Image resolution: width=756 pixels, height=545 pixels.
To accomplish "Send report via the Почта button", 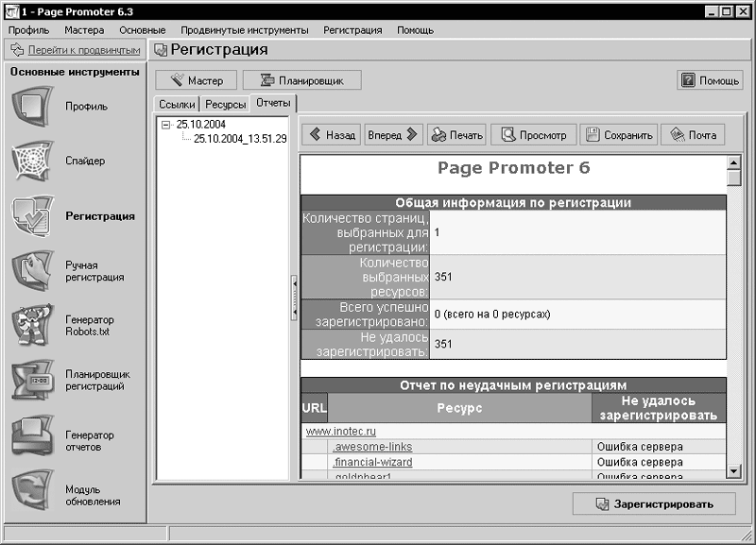I will (693, 135).
